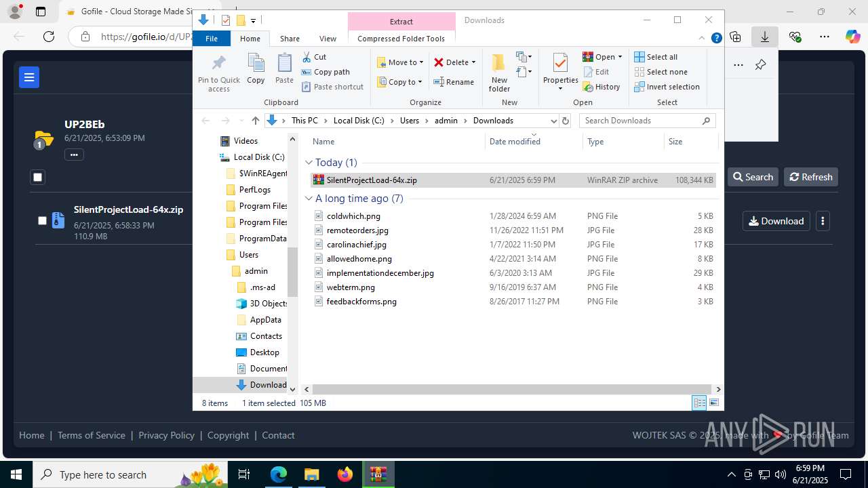Open Firefox from the taskbar
Image resolution: width=868 pixels, height=488 pixels.
[345, 474]
